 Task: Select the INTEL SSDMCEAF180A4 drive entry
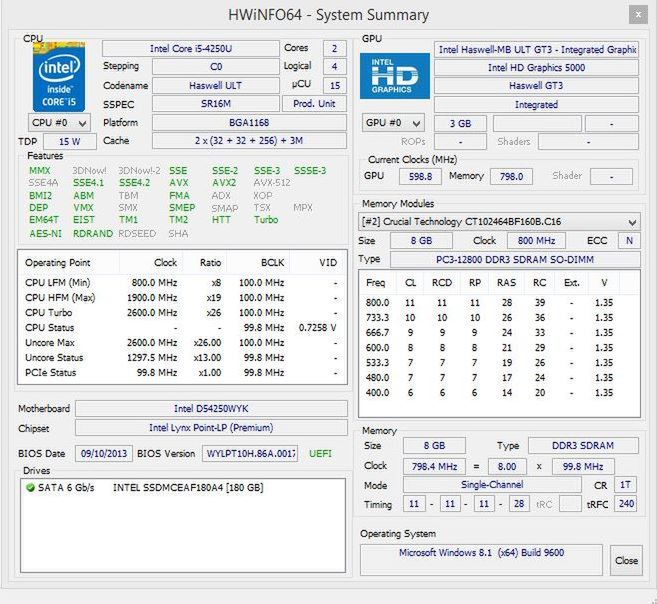tap(188, 488)
